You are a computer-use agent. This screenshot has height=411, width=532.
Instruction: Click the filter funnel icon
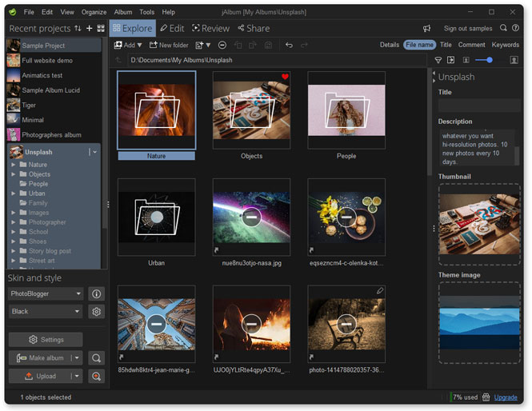438,60
